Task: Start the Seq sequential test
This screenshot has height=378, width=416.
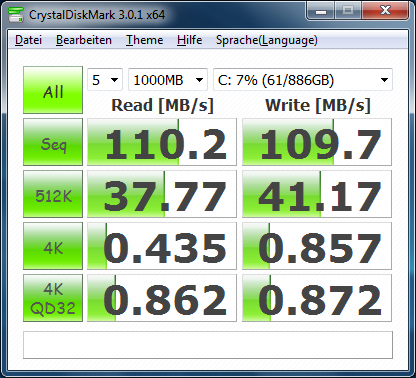Action: [x=53, y=142]
